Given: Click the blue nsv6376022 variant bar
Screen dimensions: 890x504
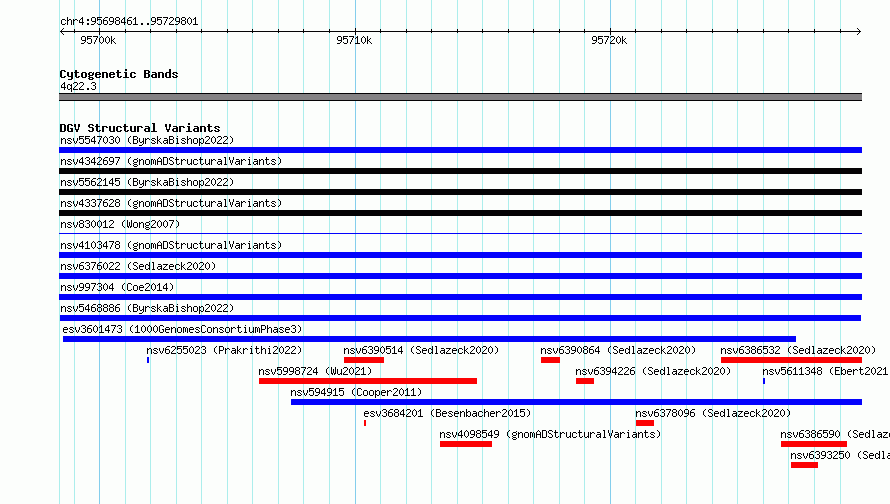Looking at the screenshot, I should tap(460, 276).
